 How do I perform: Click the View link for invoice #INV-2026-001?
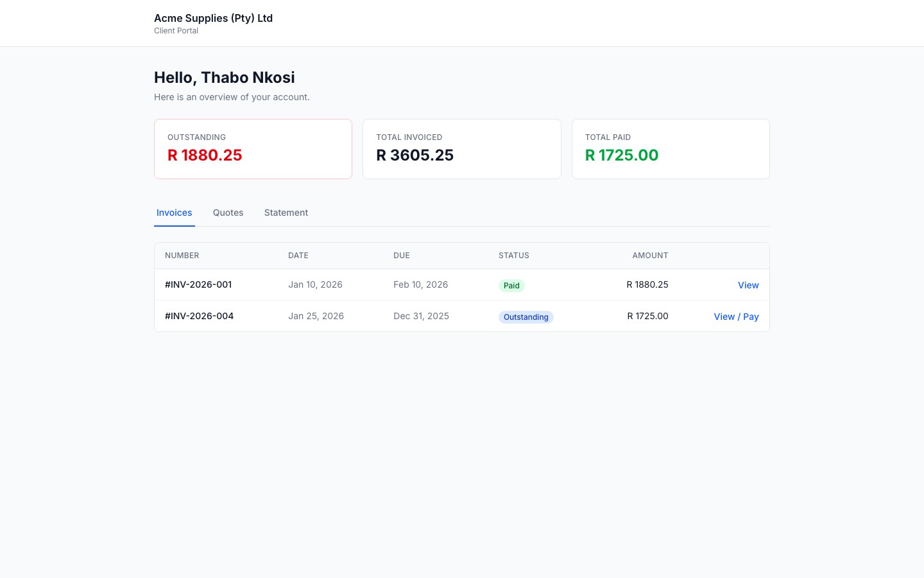pyautogui.click(x=748, y=285)
